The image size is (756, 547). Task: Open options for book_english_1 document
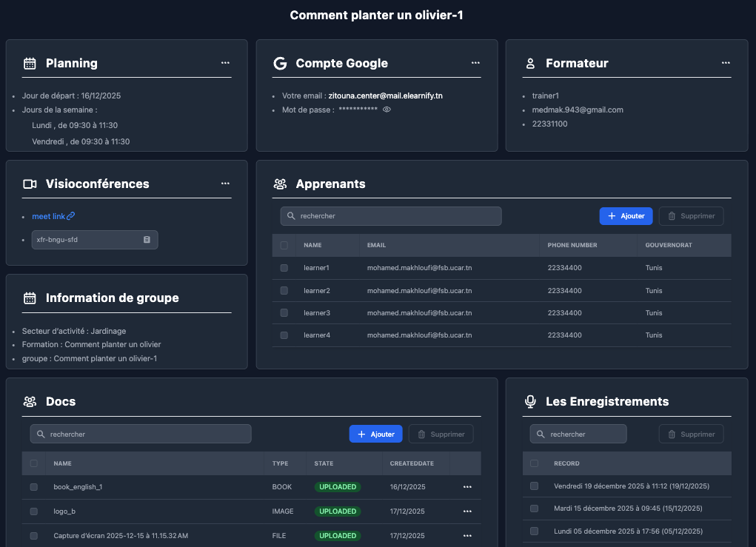point(467,487)
